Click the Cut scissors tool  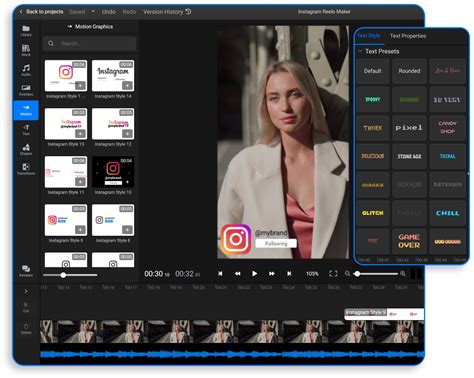(x=26, y=307)
